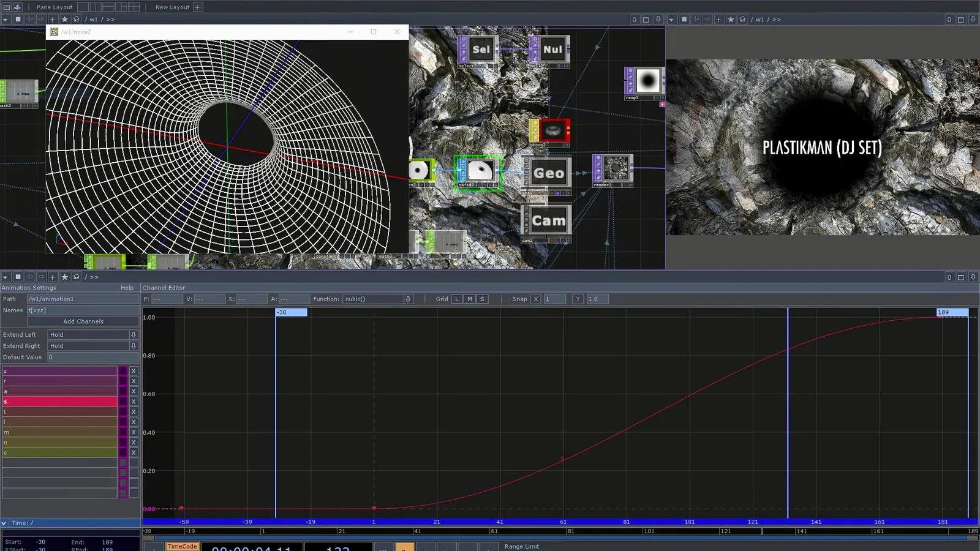Open split options arrow of animation editor pane
Image resolution: width=980 pixels, height=551 pixels.
[x=973, y=277]
